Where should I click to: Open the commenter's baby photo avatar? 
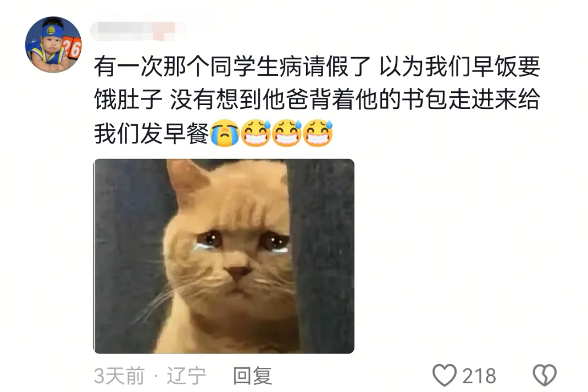[x=53, y=45]
